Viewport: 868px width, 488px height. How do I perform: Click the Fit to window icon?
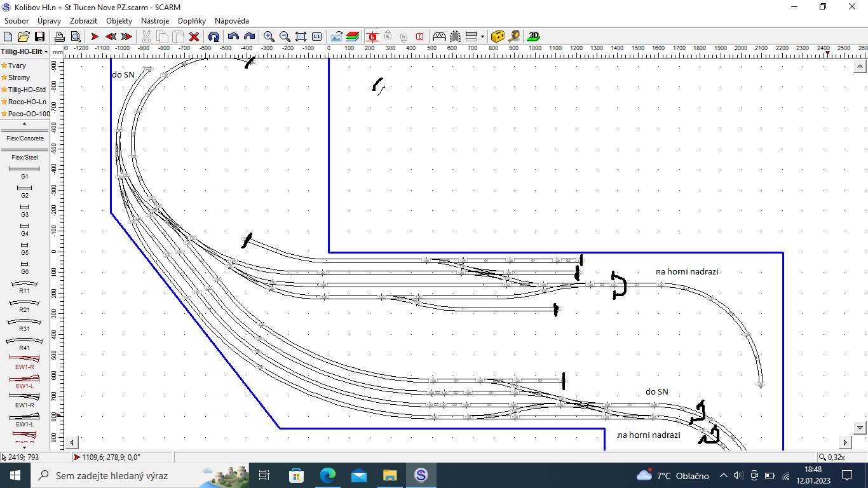tap(301, 37)
